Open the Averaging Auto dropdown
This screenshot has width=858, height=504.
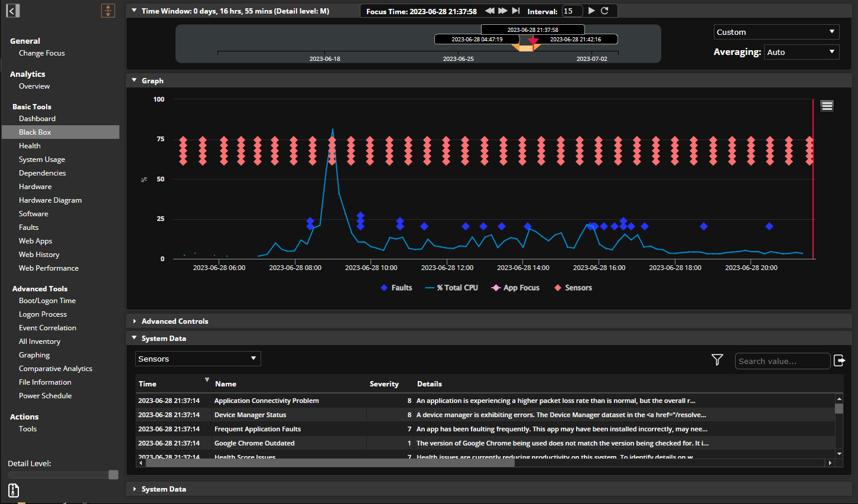pos(802,52)
